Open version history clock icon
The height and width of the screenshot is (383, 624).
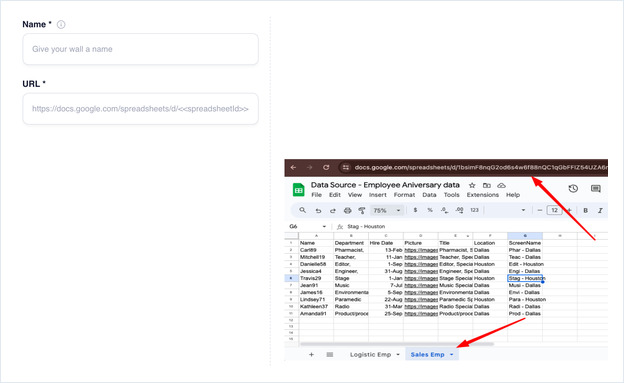pyautogui.click(x=573, y=189)
